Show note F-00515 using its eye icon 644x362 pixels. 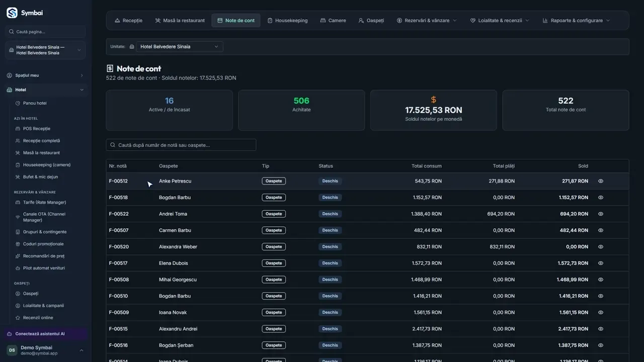coord(601,329)
